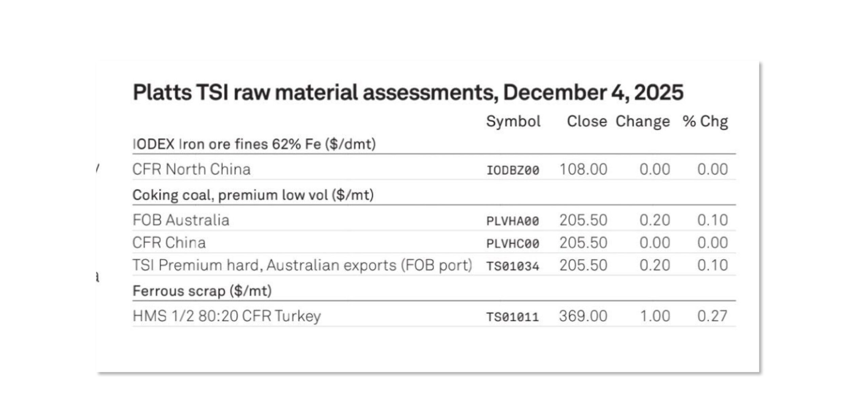Select the IODEX Iron ore fines section heading
The height and width of the screenshot is (411, 868).
coord(254,144)
